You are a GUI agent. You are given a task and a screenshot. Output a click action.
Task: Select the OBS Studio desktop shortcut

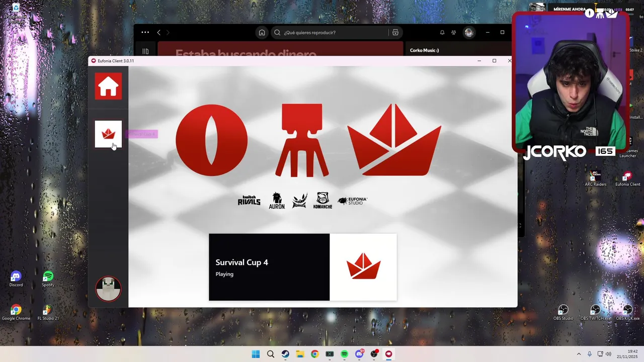pos(563,313)
